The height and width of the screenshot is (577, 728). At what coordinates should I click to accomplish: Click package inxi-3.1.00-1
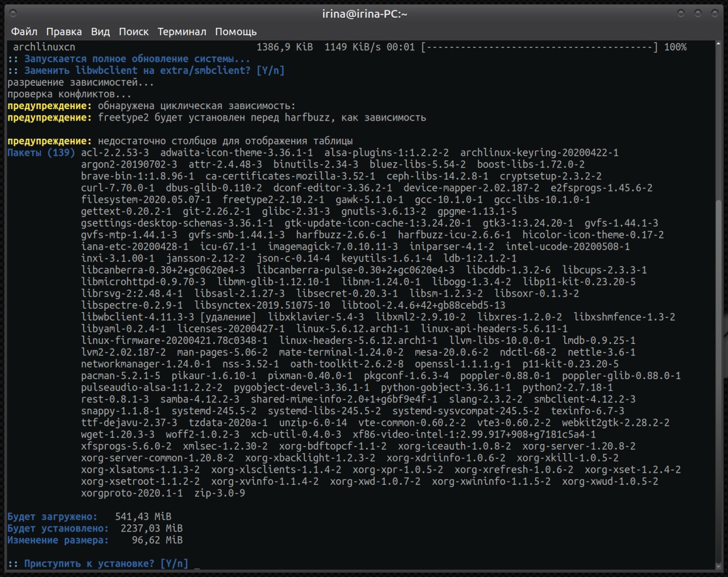point(118,259)
